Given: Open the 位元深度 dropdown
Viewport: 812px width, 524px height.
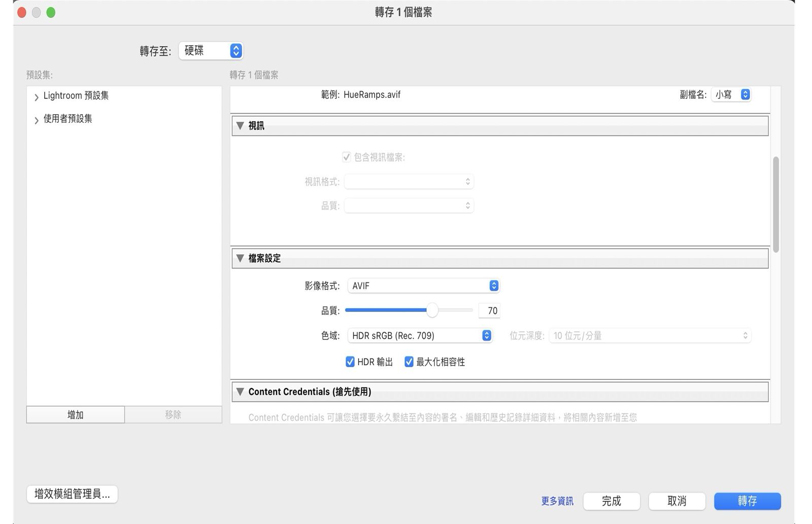Looking at the screenshot, I should [x=650, y=335].
